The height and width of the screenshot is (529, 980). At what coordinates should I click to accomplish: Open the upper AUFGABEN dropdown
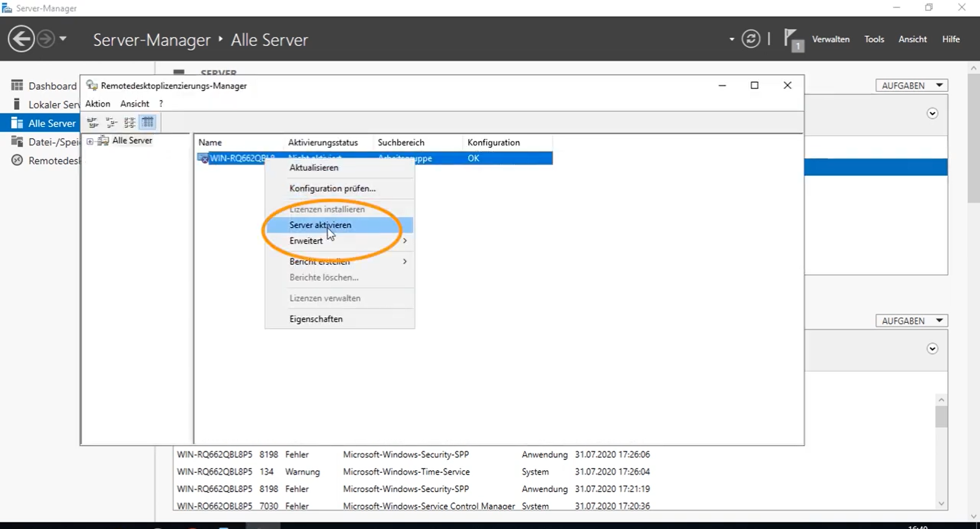(911, 86)
